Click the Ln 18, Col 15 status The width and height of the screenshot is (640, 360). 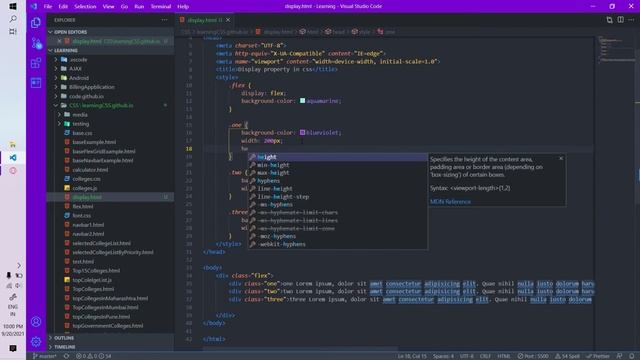412,356
